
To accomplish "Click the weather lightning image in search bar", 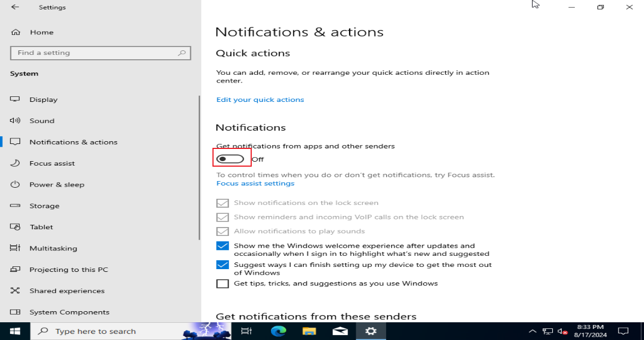I will pyautogui.click(x=207, y=331).
